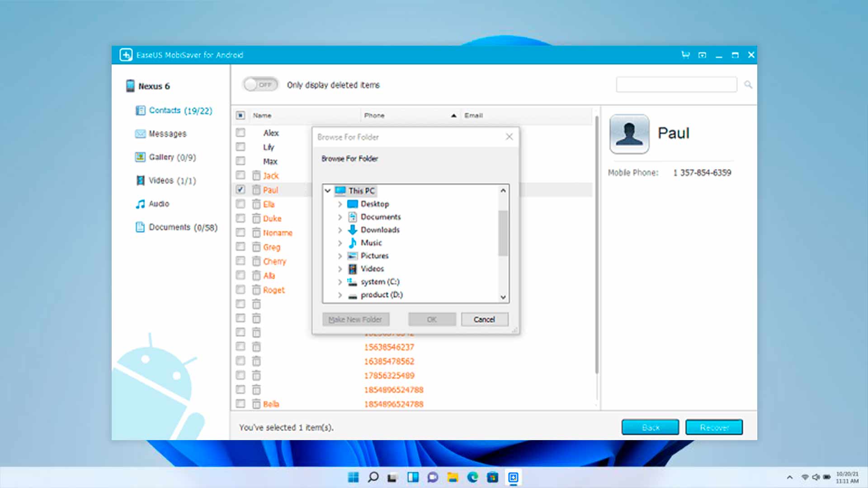Click OK in Browse For Folder

pyautogui.click(x=432, y=319)
